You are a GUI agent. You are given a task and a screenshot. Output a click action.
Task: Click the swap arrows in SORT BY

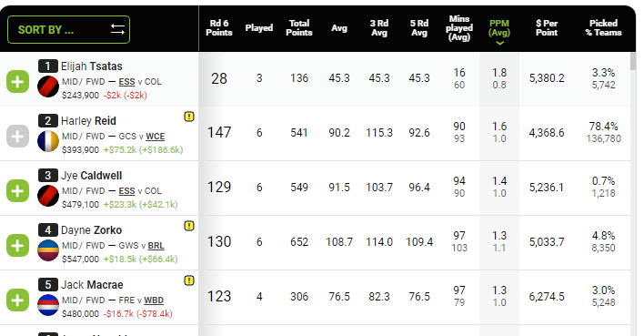click(x=117, y=29)
